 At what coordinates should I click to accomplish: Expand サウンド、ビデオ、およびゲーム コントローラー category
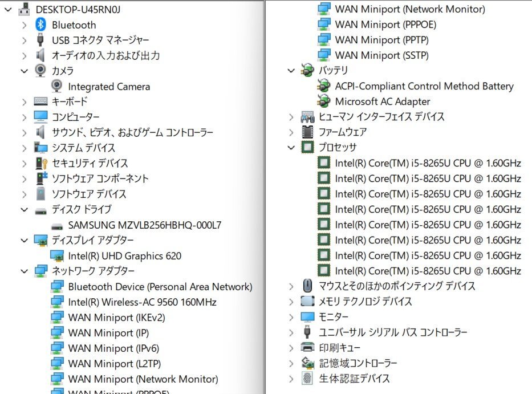pyautogui.click(x=24, y=133)
